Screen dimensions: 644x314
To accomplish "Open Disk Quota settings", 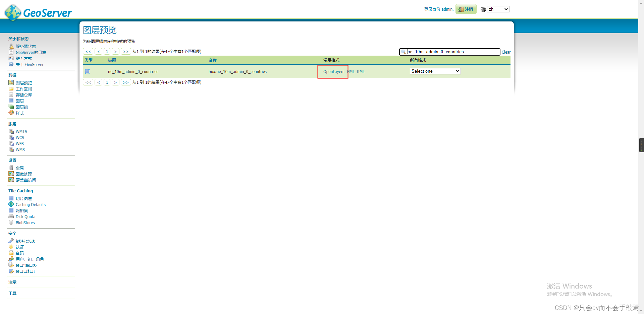I will pos(25,216).
